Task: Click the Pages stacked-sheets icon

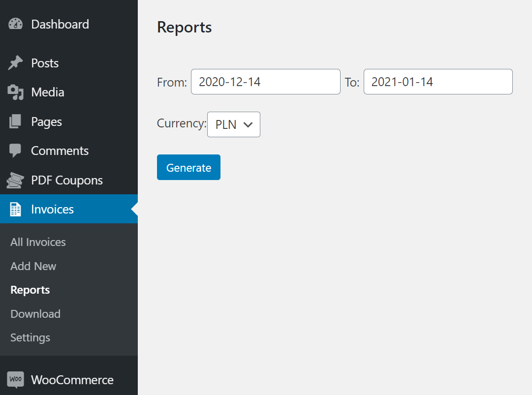Action: click(15, 122)
